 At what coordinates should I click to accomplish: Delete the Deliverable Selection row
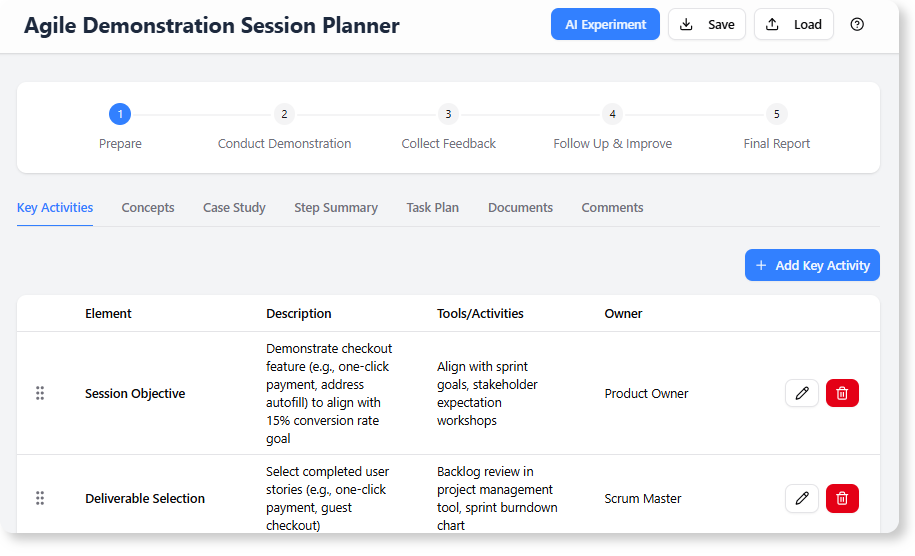pyautogui.click(x=842, y=499)
